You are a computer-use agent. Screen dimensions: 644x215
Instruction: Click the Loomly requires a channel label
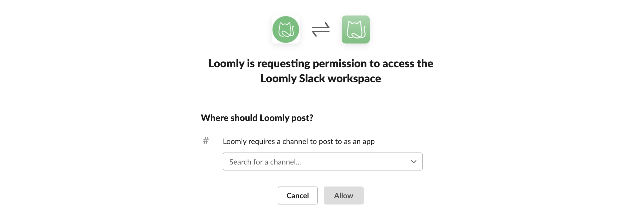[299, 141]
